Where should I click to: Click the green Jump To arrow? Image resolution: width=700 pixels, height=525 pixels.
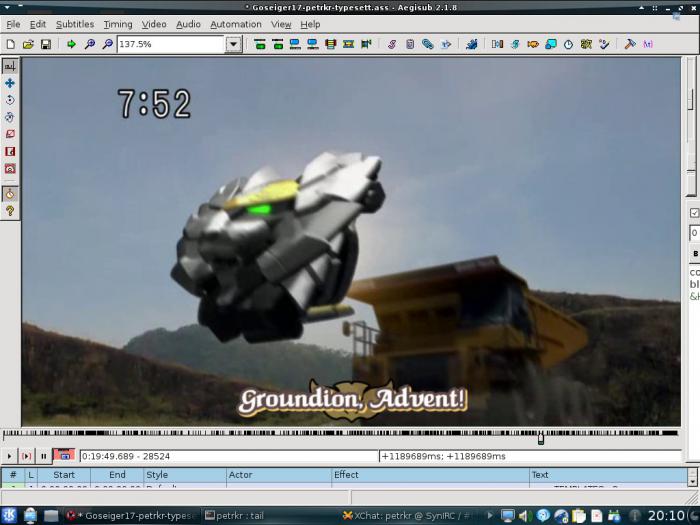click(x=71, y=44)
